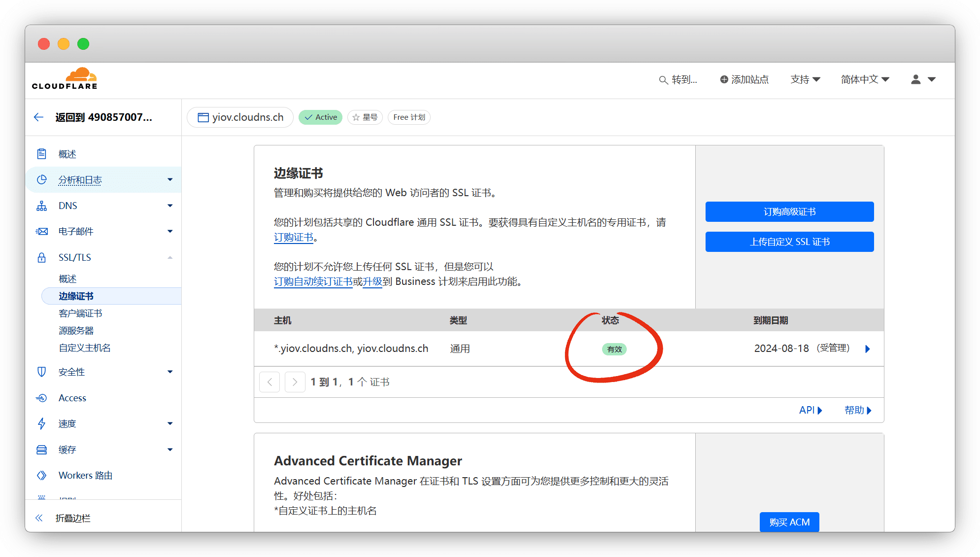980x557 pixels.
Task: Open the 简体中文 language dropdown
Action: (x=865, y=79)
